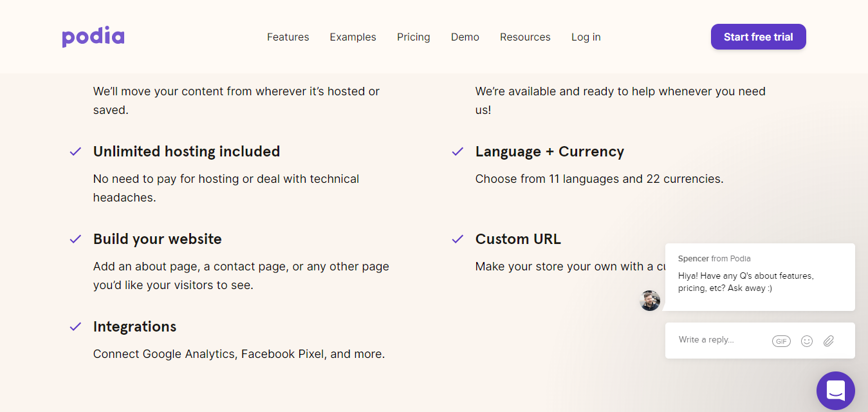Click Spencer's avatar photo

[650, 300]
